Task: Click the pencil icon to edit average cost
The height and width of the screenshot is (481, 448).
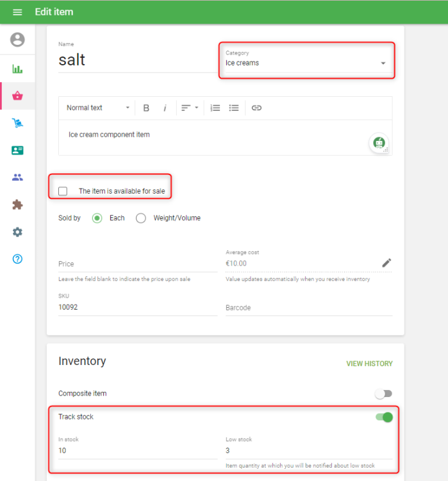Action: point(386,262)
